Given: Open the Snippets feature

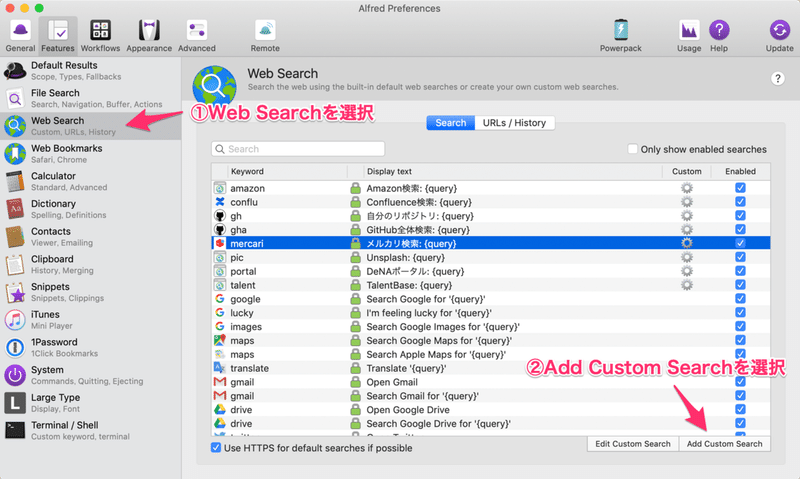Looking at the screenshot, I should (91, 292).
